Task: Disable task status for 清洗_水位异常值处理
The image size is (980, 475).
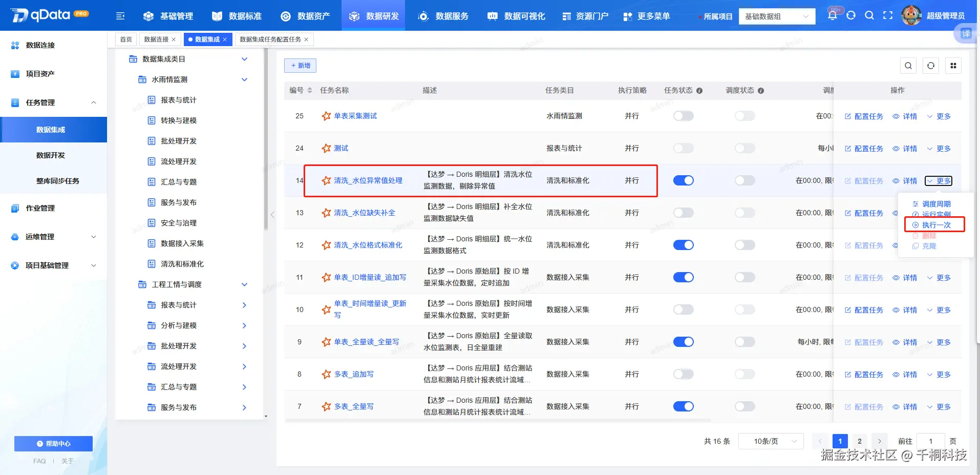Action: point(684,180)
